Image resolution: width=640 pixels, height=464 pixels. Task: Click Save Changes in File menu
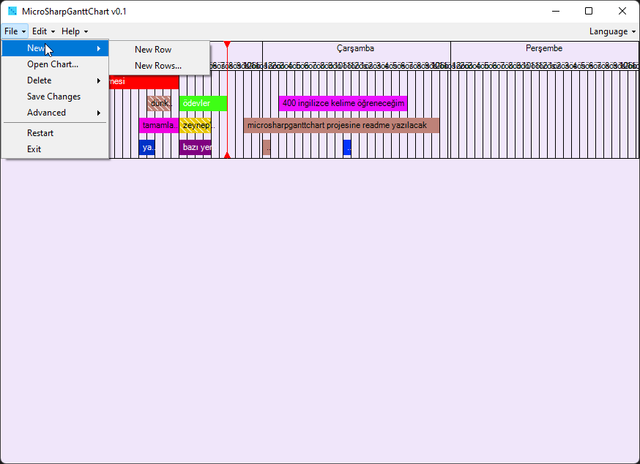54,97
